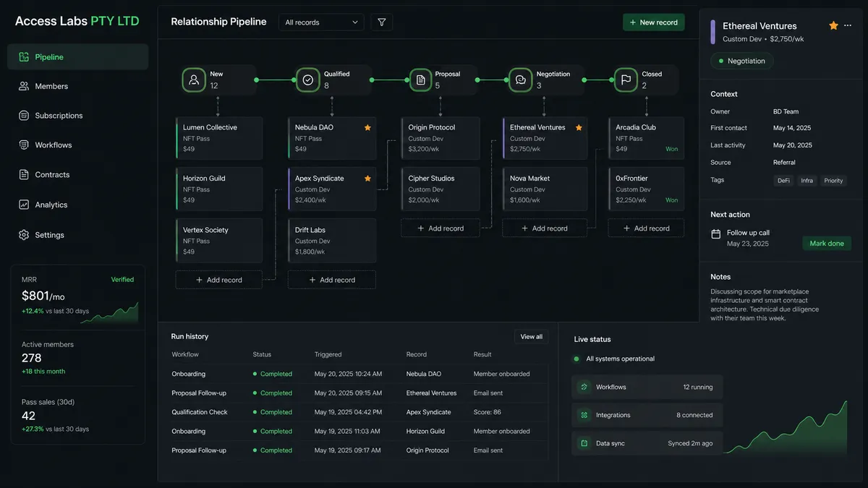Go to Pipeline in the sidebar

coord(78,57)
